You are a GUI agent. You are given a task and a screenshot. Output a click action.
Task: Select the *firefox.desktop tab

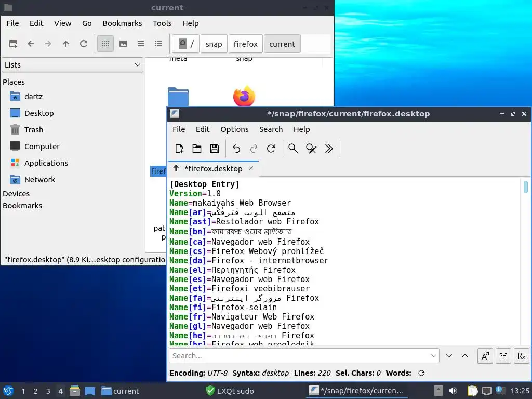(x=213, y=169)
